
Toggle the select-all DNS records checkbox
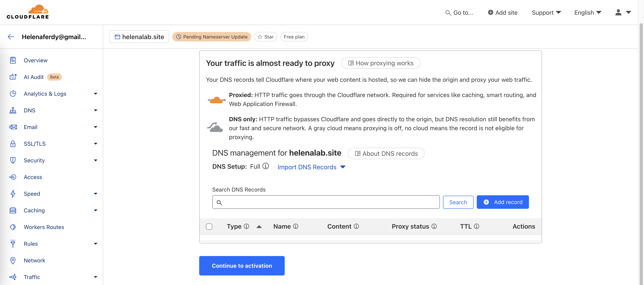click(209, 226)
